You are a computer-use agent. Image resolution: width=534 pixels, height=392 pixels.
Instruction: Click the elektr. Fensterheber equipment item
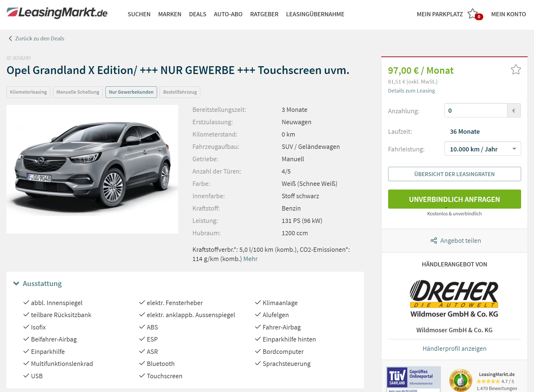point(174,303)
